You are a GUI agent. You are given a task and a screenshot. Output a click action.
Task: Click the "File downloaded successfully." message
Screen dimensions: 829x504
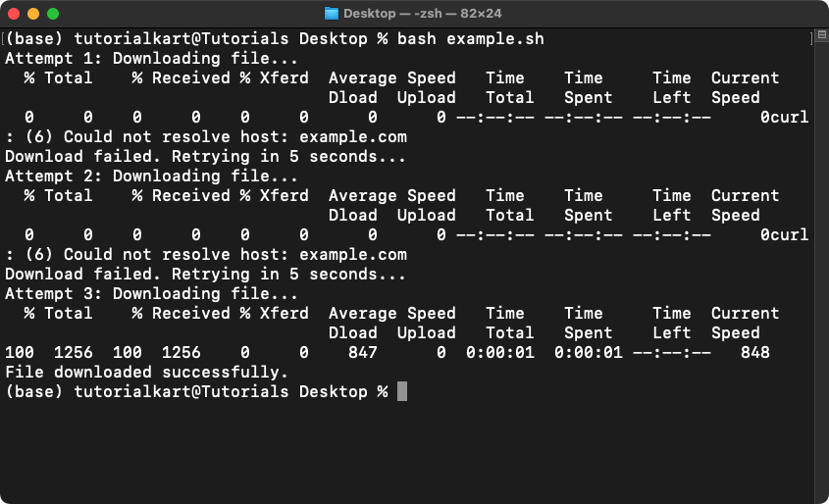point(146,373)
